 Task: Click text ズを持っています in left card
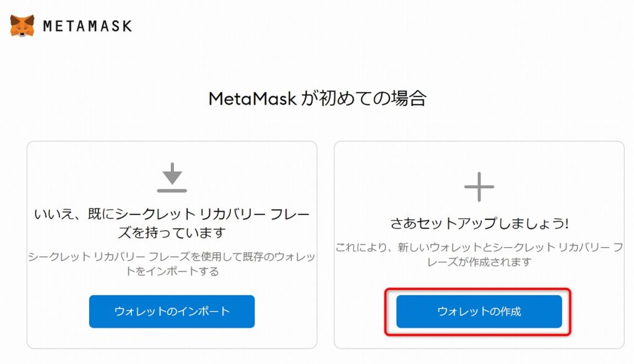pyautogui.click(x=172, y=233)
